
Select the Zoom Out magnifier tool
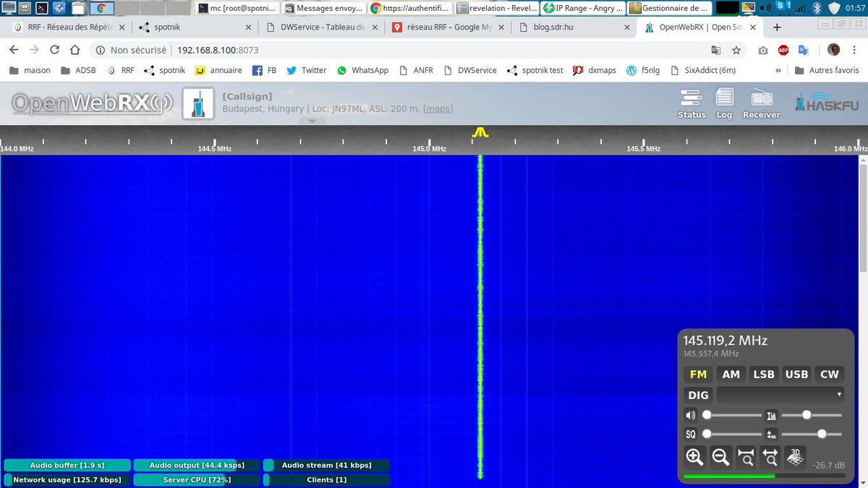point(720,457)
